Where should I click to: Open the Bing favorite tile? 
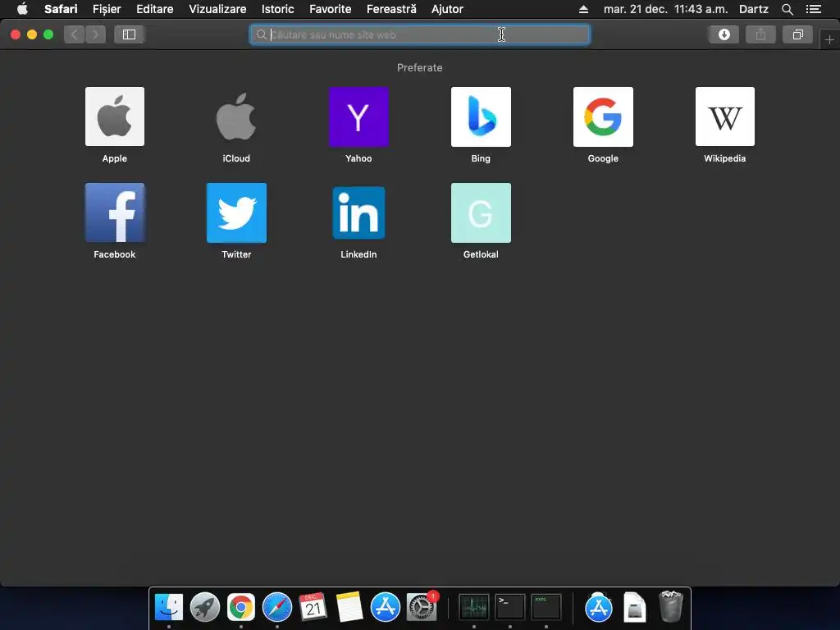(x=481, y=116)
